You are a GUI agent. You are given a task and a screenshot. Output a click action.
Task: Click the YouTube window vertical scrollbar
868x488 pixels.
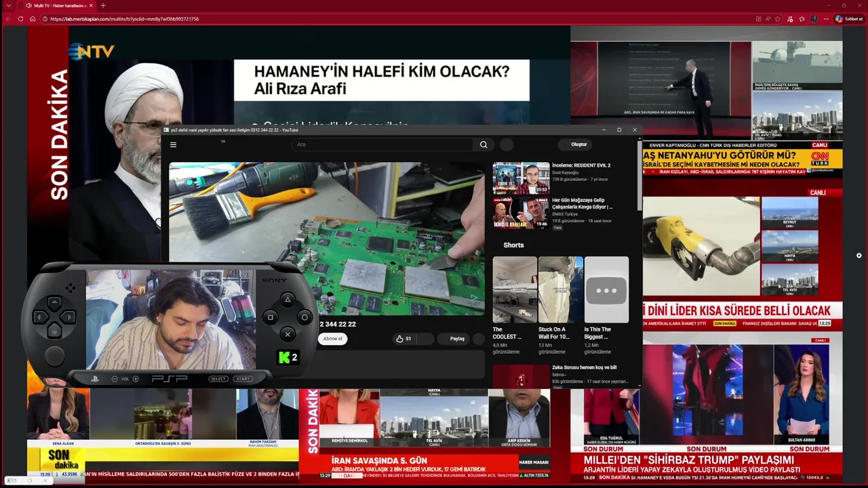[639, 176]
